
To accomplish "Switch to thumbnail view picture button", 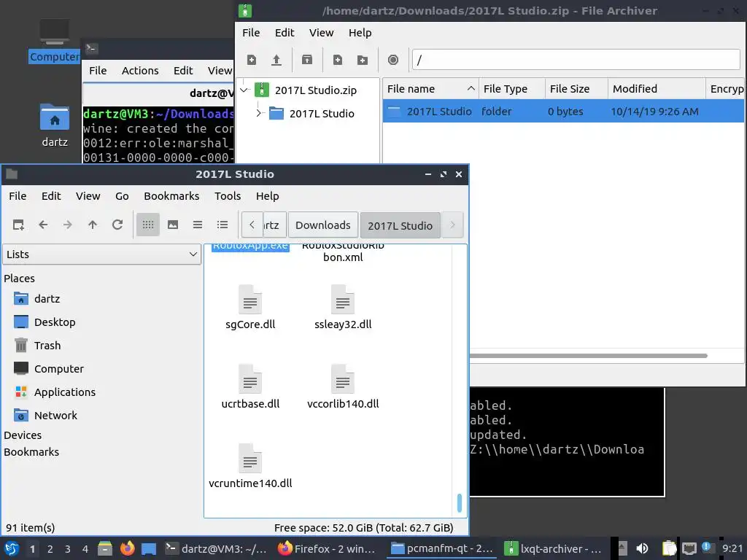I will pyautogui.click(x=173, y=225).
